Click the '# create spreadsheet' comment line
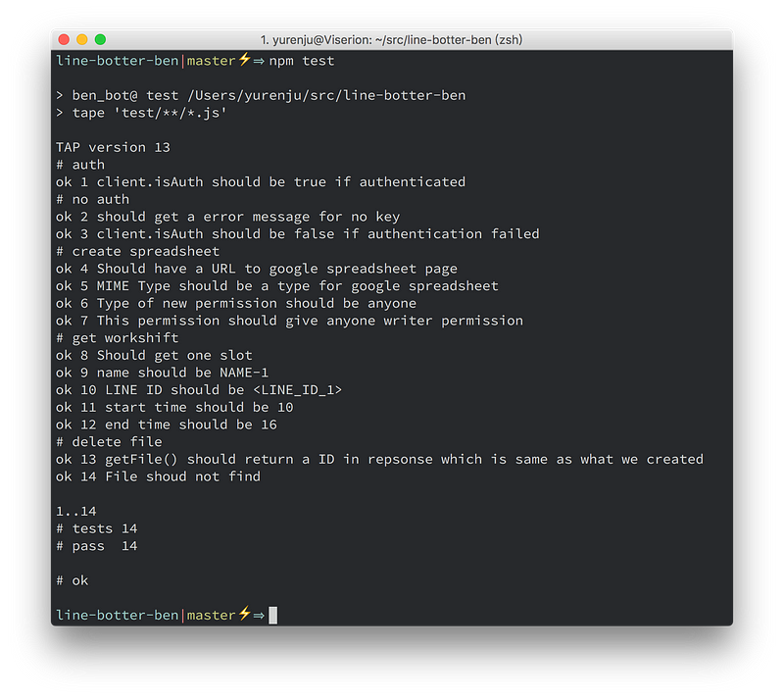 pos(137,251)
